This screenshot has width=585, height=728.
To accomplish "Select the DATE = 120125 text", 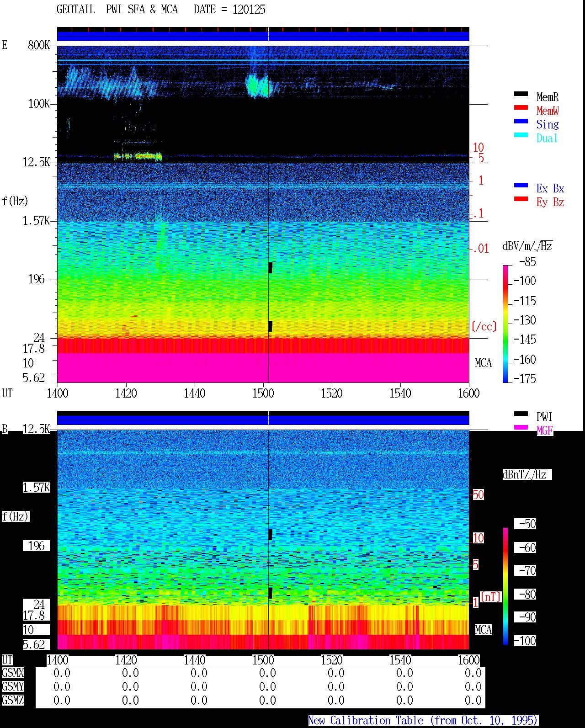I will coord(229,10).
